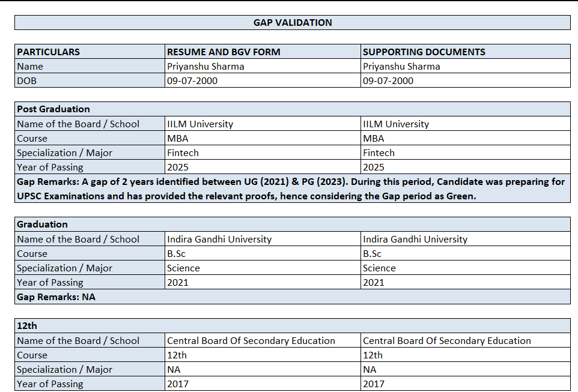Select the Gap Remarks: NA cell
The image size is (578, 392).
293,297
